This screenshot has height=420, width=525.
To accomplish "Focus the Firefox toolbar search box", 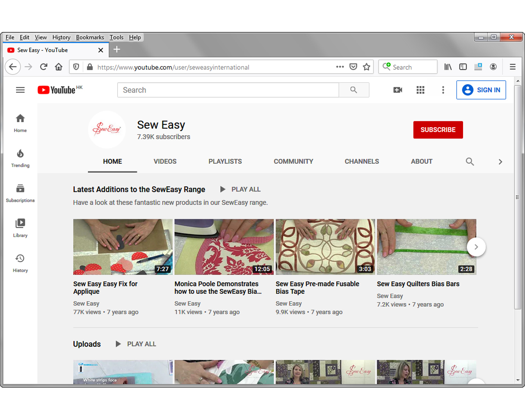I will tap(408, 67).
